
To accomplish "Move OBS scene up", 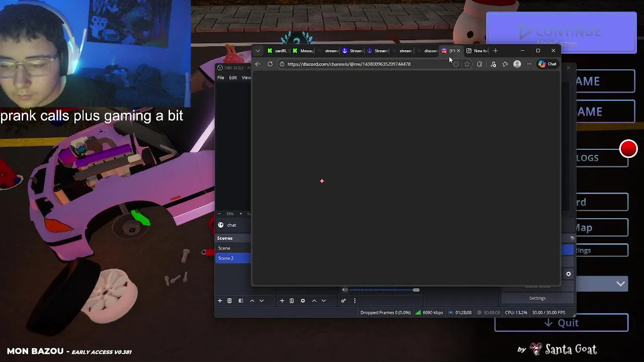I will (x=252, y=301).
